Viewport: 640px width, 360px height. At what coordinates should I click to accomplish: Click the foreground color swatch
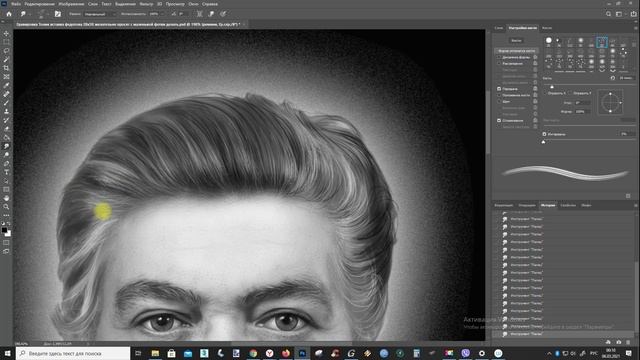pyautogui.click(x=4, y=230)
